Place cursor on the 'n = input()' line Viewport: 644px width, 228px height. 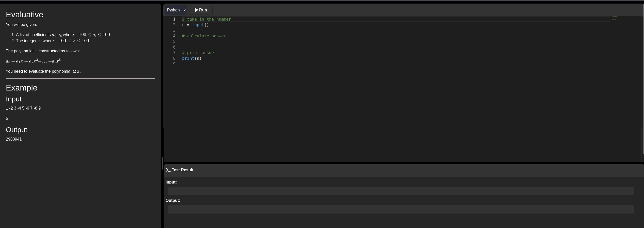[x=195, y=25]
